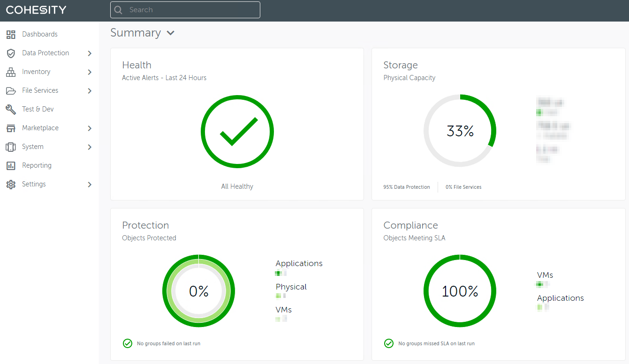Click the 95% Data Protection link
Screen dimensions: 629x364
[x=406, y=186]
